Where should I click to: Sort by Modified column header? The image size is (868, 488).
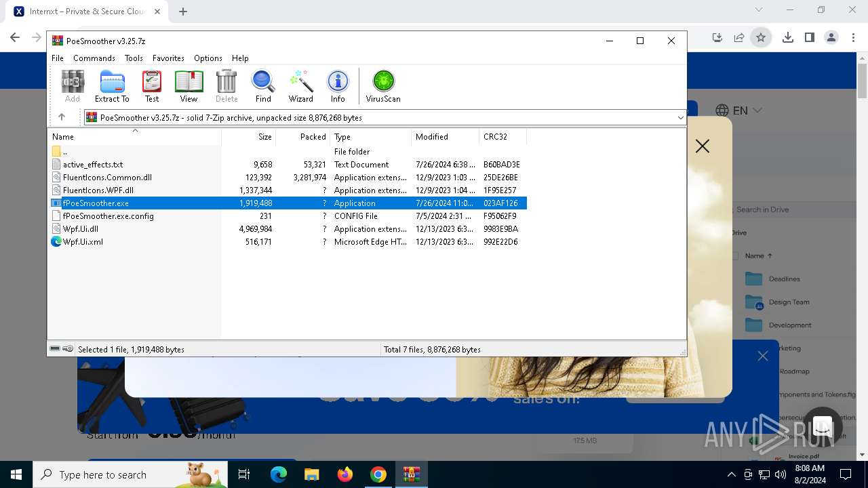pos(445,137)
